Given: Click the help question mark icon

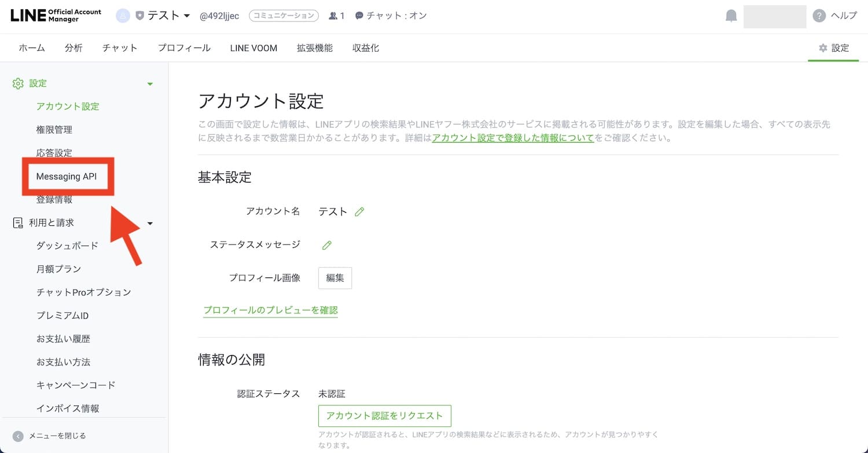Looking at the screenshot, I should [819, 16].
